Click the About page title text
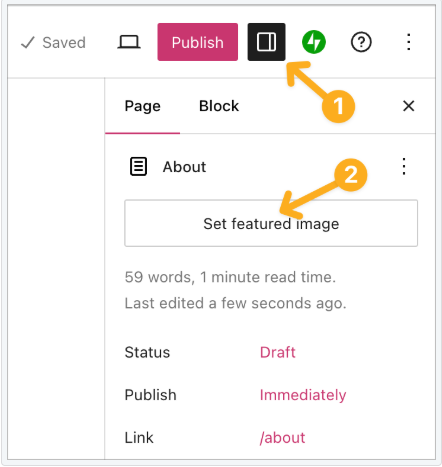The width and height of the screenshot is (442, 467). click(184, 167)
